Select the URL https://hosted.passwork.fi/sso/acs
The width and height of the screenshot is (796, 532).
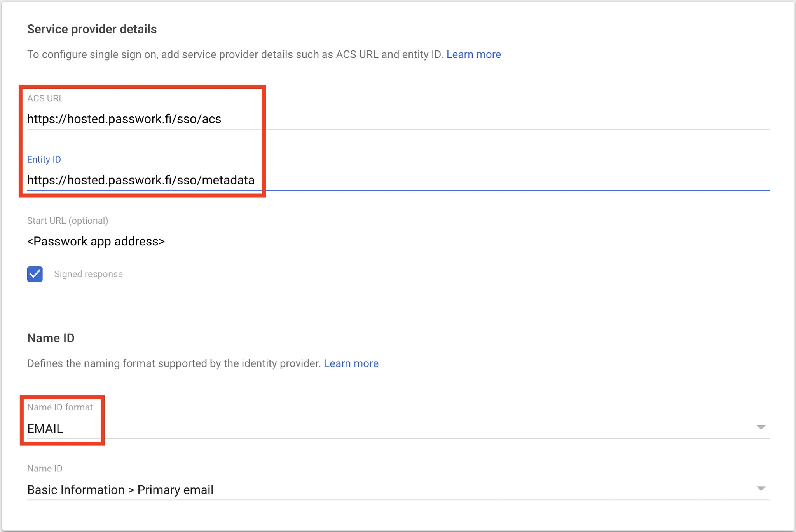point(124,119)
